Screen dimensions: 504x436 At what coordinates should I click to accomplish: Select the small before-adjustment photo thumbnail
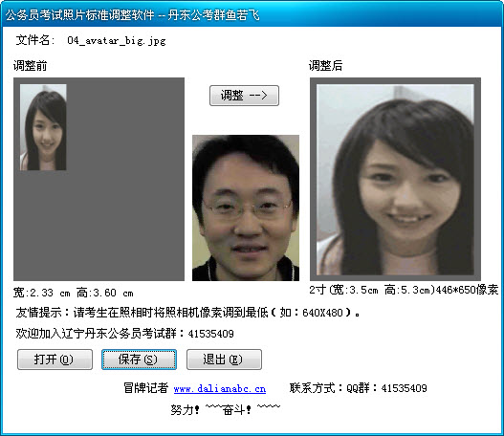coord(43,127)
